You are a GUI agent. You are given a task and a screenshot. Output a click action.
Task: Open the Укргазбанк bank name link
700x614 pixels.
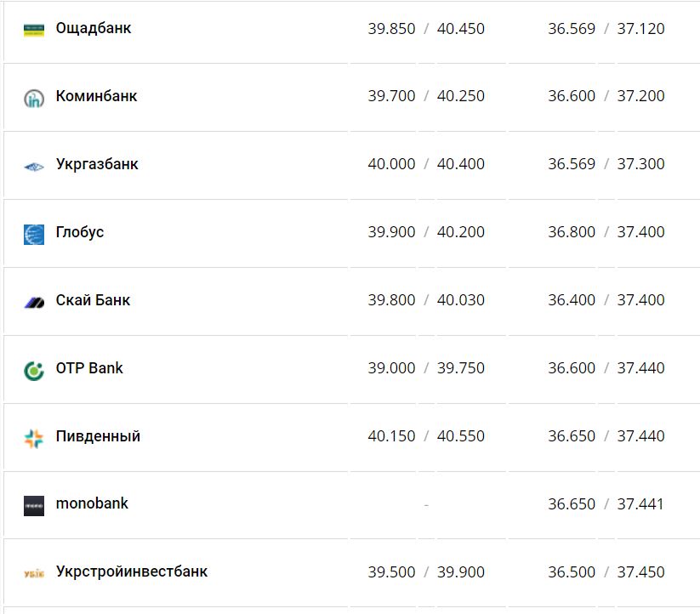(97, 164)
